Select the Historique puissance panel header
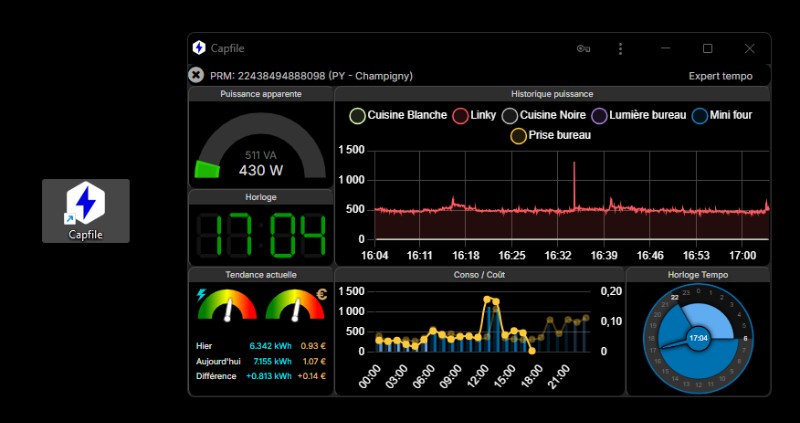800x423 pixels. (x=551, y=94)
